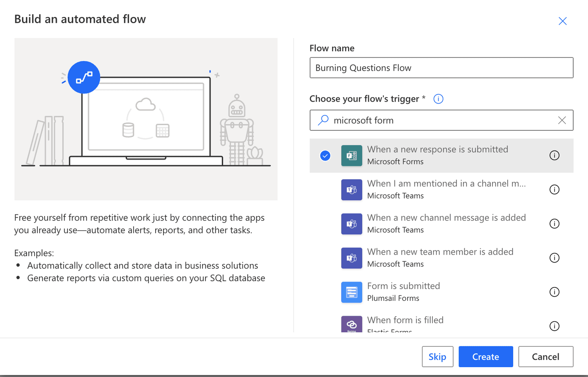The image size is (588, 377).
Task: Deselect the checked 'When a new response is submitted' trigger
Action: tap(325, 155)
